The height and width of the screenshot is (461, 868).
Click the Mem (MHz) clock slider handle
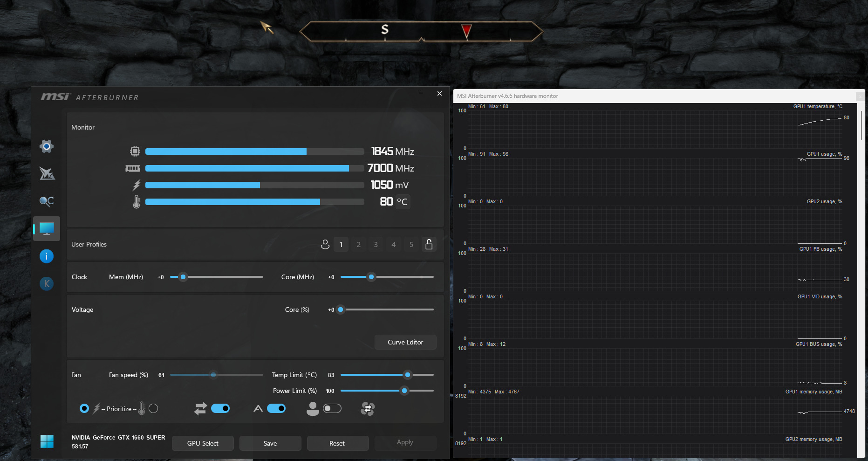tap(183, 277)
